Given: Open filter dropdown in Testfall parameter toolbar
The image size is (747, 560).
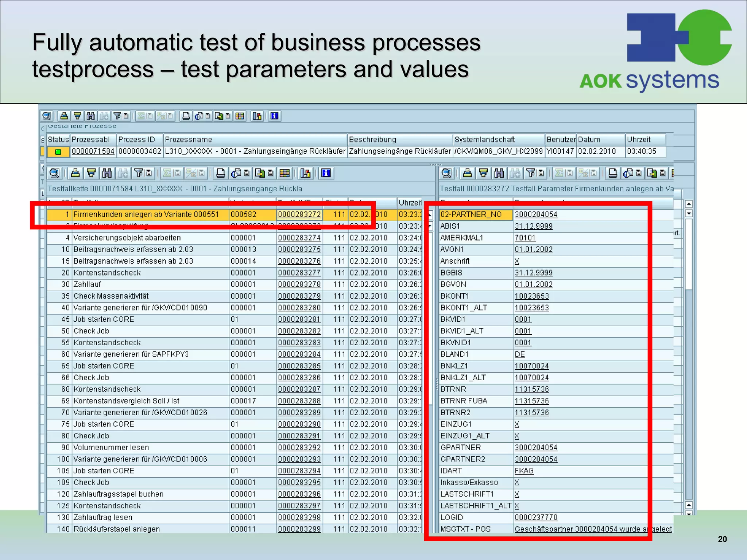Looking at the screenshot, I should [541, 173].
